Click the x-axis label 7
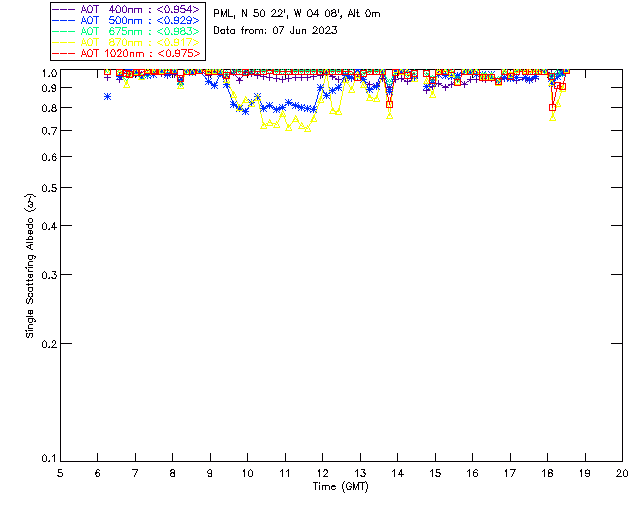Screen dimensions: 640x512 [x=135, y=473]
